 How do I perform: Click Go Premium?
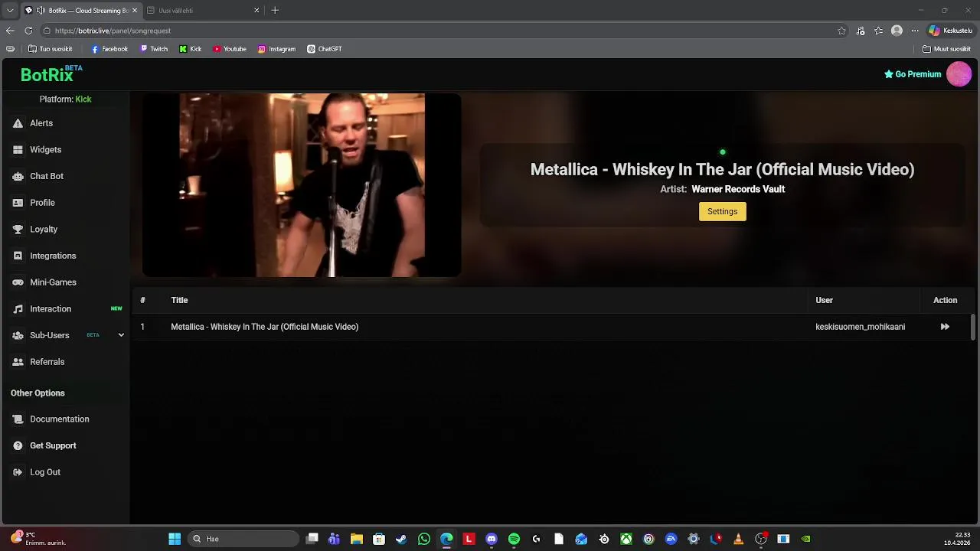point(913,74)
